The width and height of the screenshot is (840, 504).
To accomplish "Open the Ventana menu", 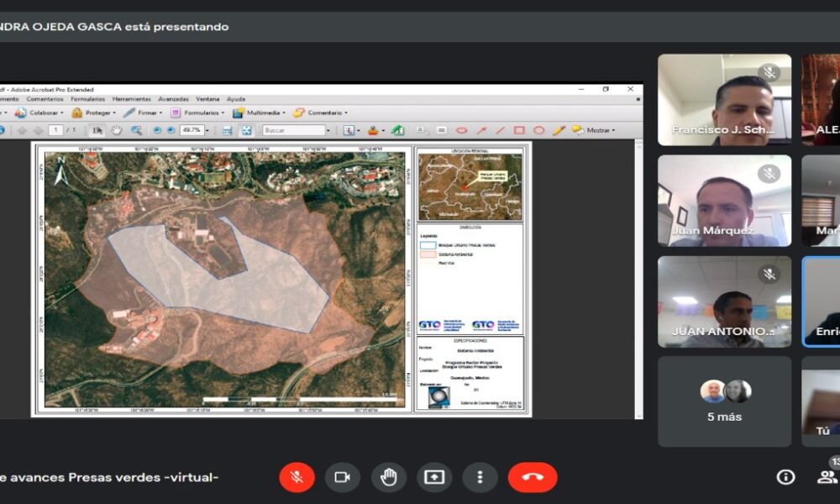I will pos(207,99).
